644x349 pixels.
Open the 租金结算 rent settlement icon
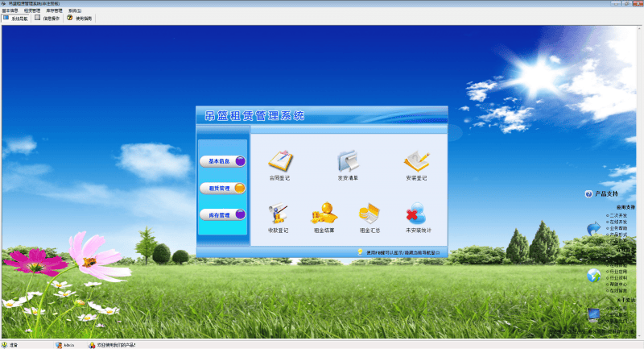point(324,215)
